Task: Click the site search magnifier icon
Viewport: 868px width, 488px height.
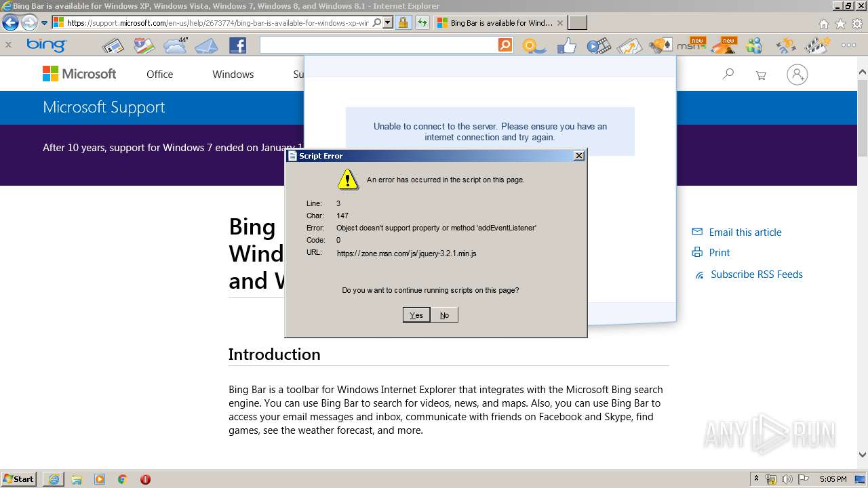Action: [x=728, y=74]
